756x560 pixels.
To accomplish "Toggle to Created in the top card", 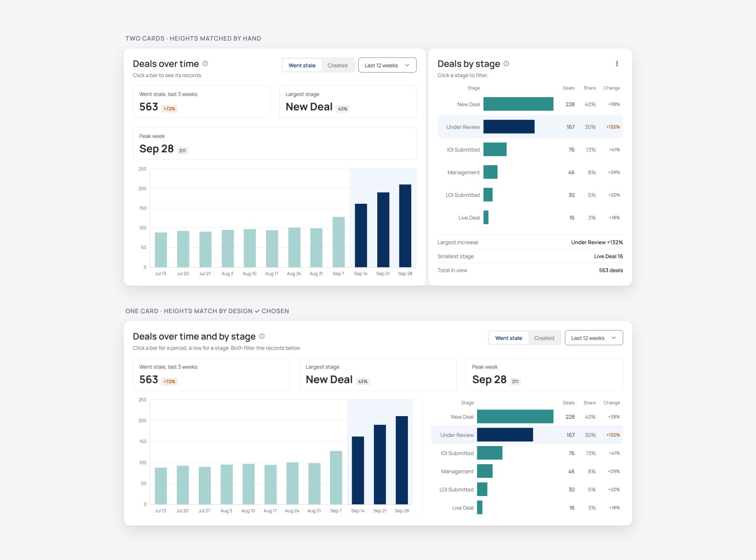I will [337, 65].
